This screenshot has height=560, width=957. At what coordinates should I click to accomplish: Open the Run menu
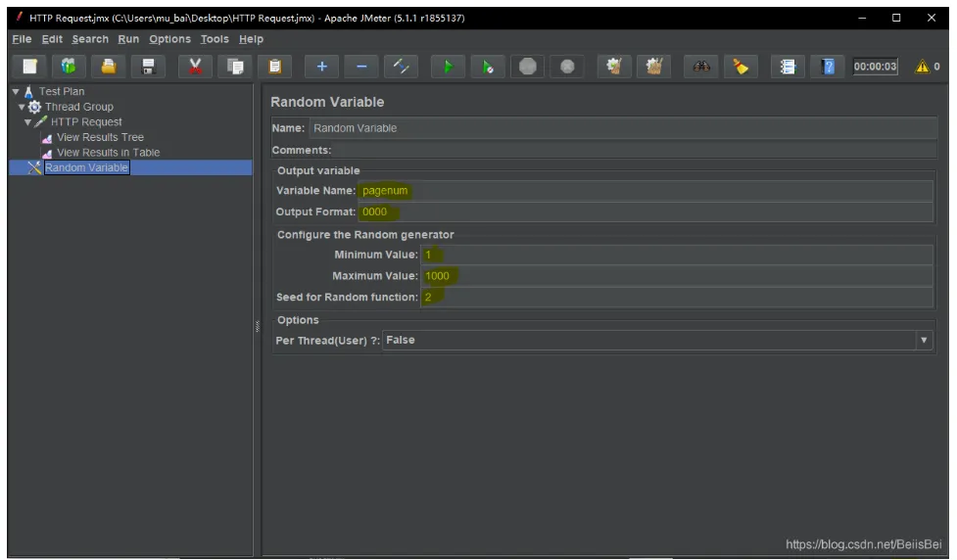pos(128,39)
